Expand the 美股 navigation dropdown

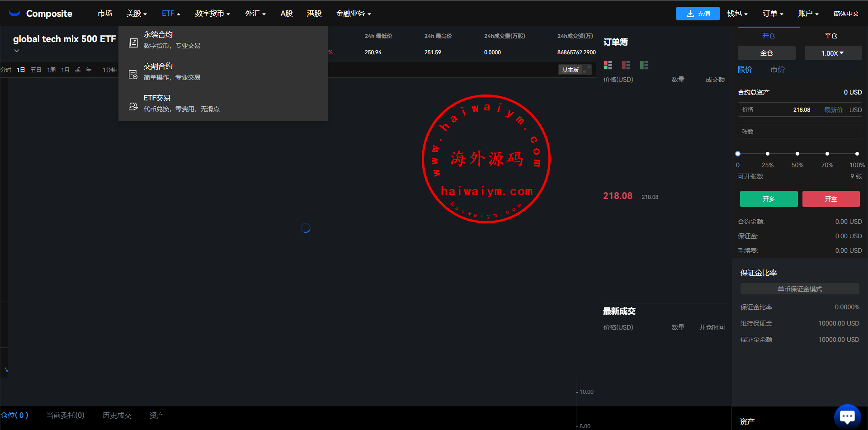[x=137, y=14]
